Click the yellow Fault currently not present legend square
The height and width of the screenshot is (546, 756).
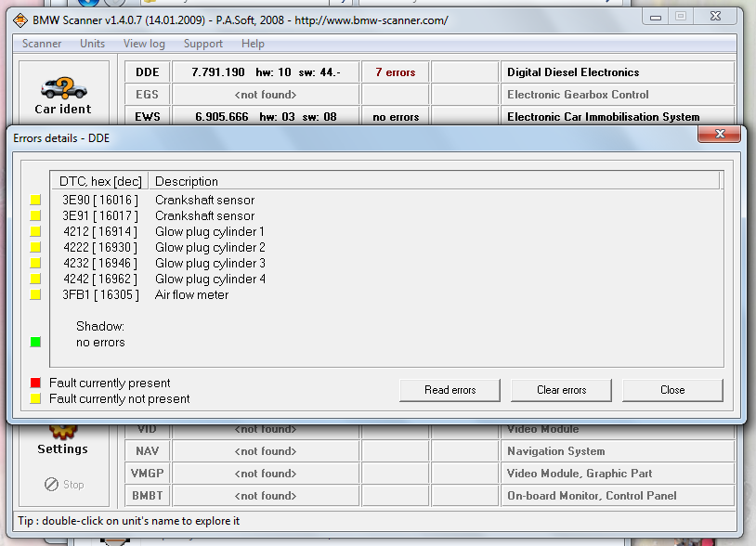35,398
